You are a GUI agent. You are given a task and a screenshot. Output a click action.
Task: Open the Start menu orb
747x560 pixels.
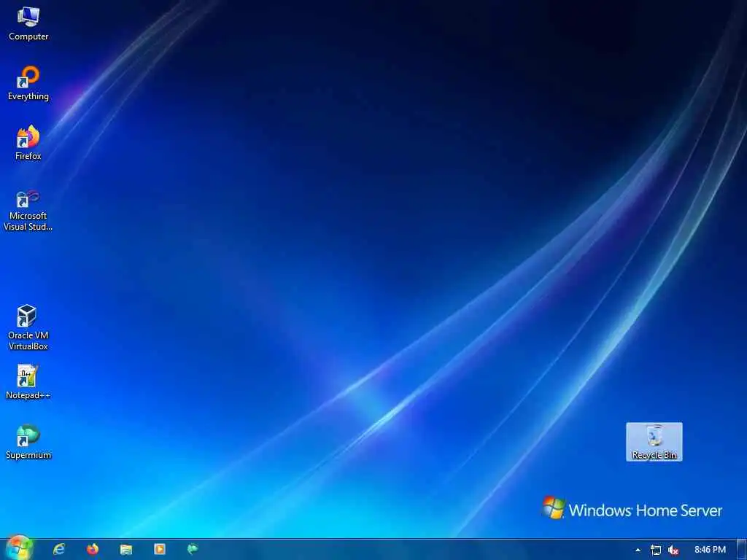(18, 548)
